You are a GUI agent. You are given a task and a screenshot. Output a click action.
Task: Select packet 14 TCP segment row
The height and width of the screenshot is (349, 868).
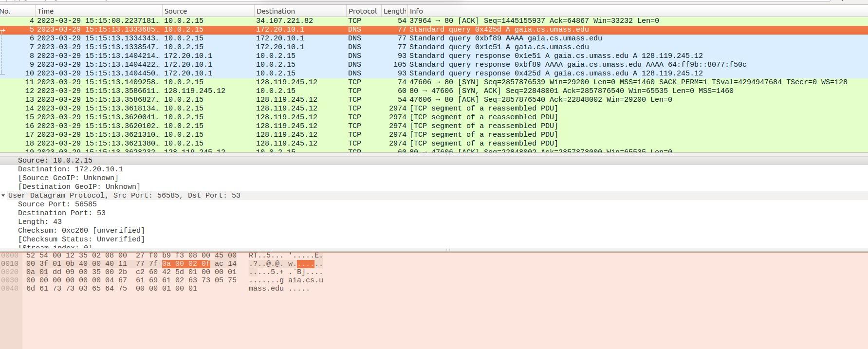coord(434,108)
